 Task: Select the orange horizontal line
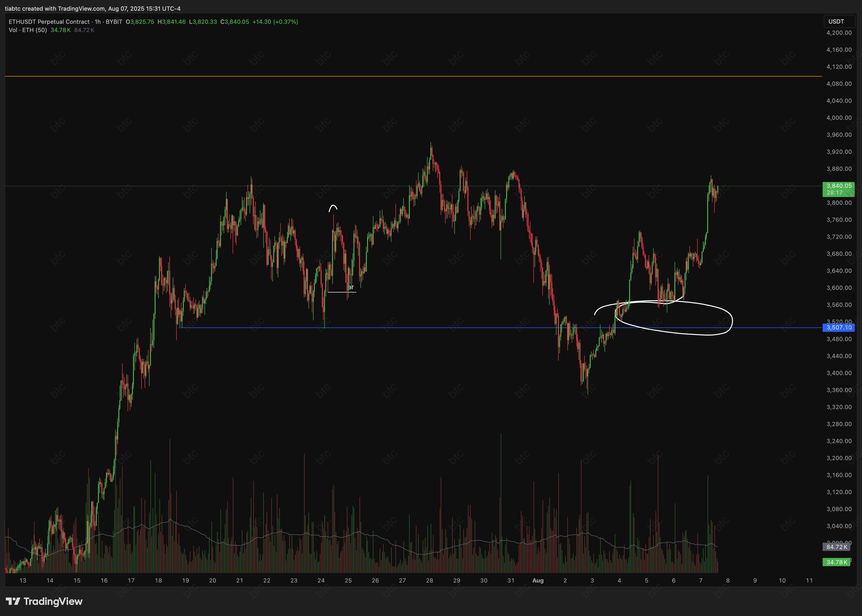pyautogui.click(x=379, y=76)
